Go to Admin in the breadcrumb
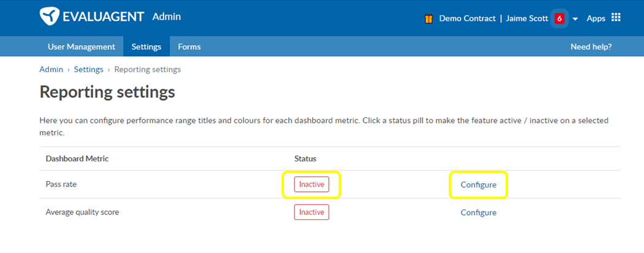Viewport: 644px width, 253px height. click(51, 69)
